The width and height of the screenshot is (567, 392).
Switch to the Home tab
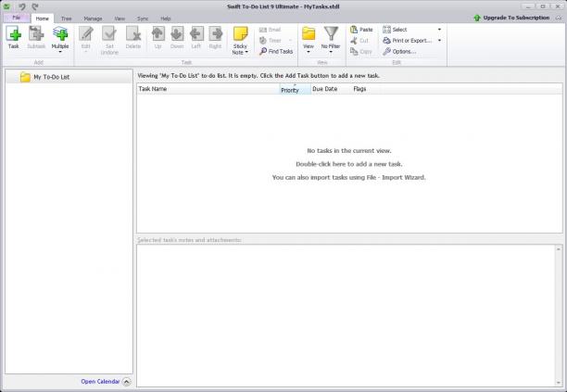[43, 19]
